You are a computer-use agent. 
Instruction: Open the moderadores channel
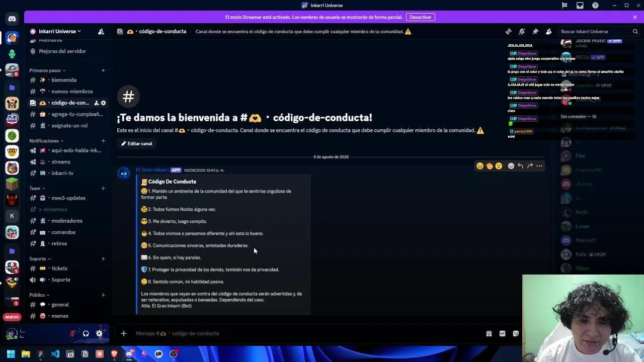[x=68, y=221]
